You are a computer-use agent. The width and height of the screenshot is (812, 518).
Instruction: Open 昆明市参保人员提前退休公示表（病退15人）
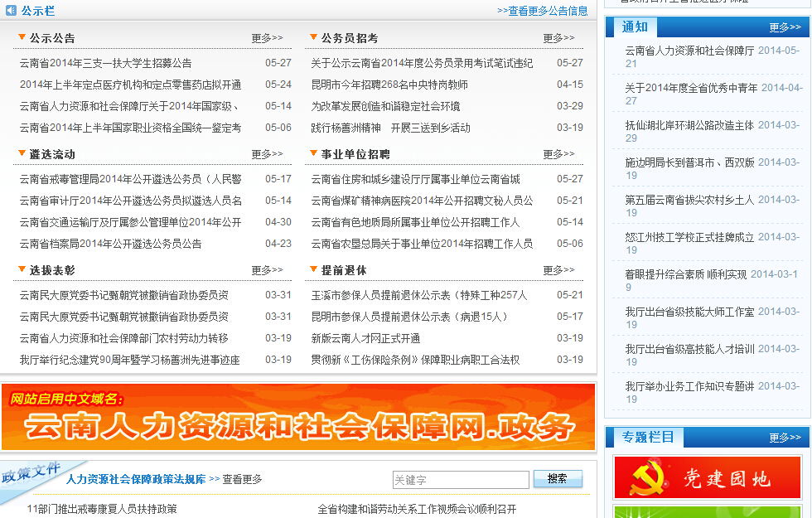click(409, 317)
